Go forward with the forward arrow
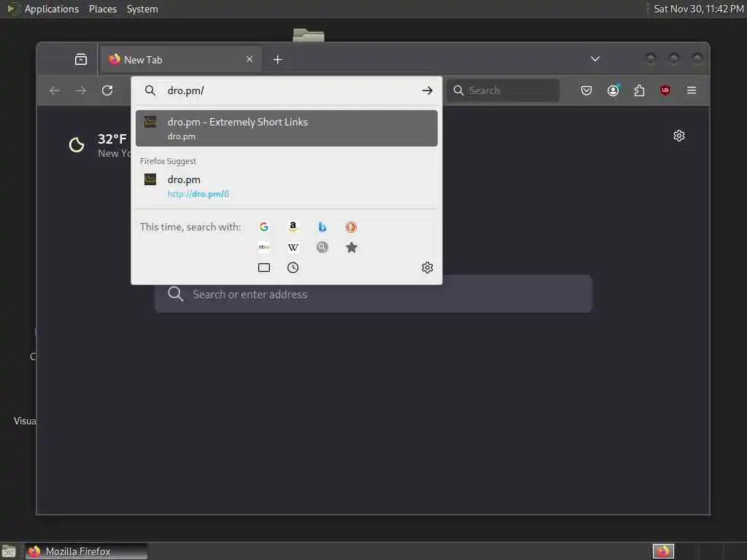Image resolution: width=747 pixels, height=560 pixels. tap(81, 90)
